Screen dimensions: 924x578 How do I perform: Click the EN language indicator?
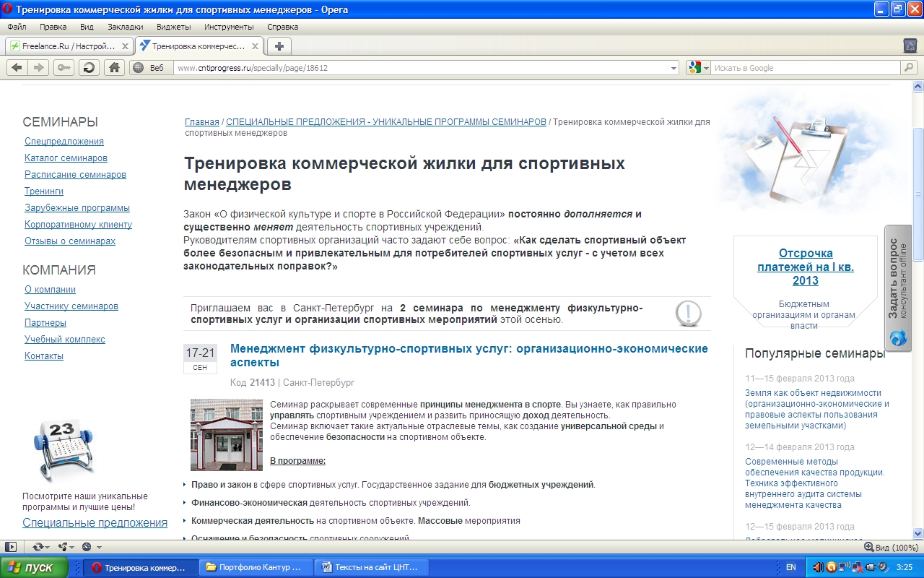[791, 568]
